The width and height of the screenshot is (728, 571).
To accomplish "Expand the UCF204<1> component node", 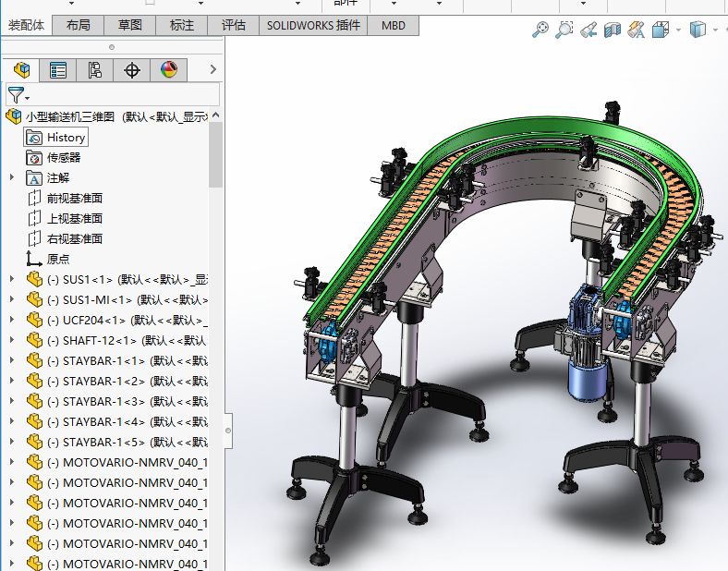I will (11, 320).
